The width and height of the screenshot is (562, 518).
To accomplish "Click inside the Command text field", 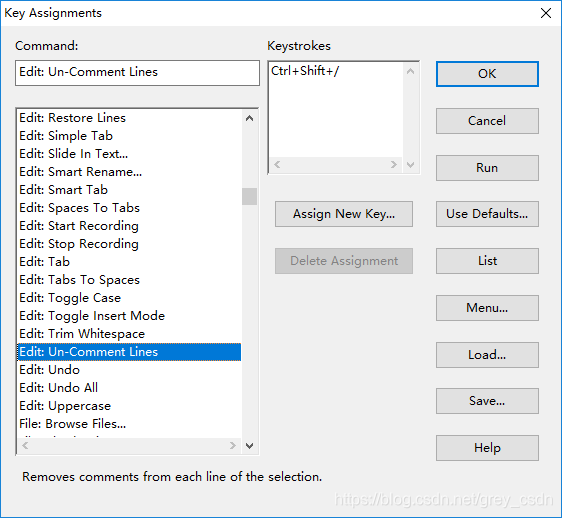I will click(137, 73).
